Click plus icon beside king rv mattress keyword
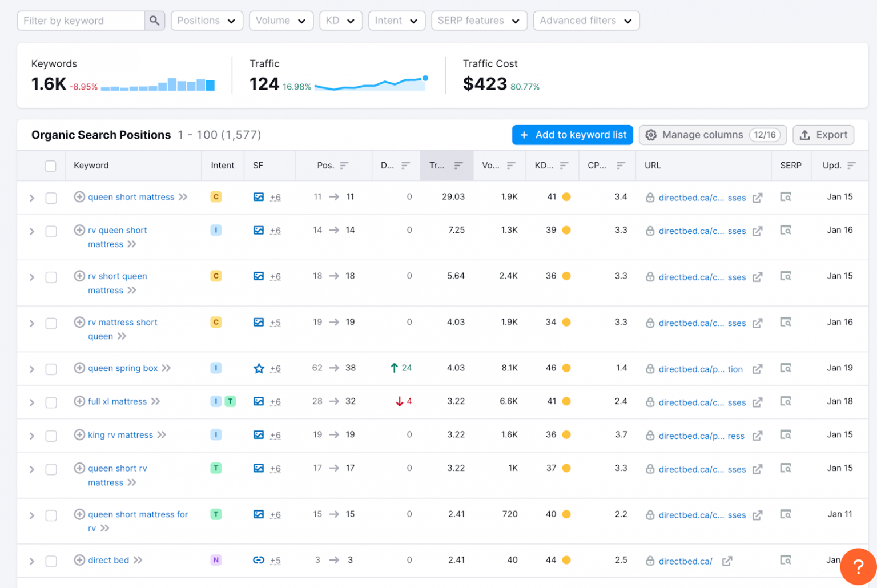The height and width of the screenshot is (588, 877). pyautogui.click(x=79, y=435)
